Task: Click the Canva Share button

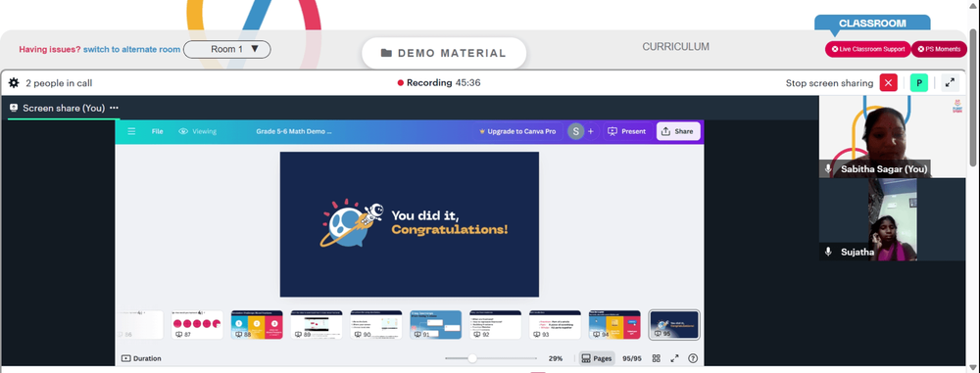Action: [x=678, y=131]
